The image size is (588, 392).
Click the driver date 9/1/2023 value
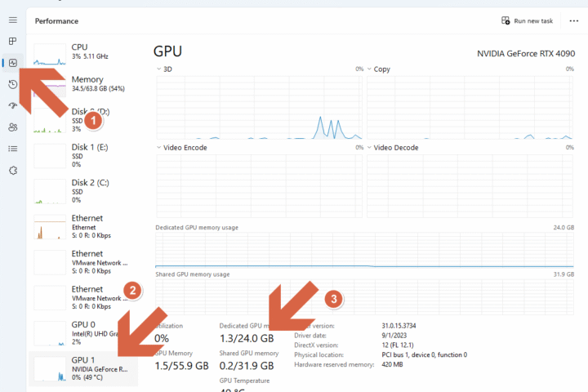[394, 336]
